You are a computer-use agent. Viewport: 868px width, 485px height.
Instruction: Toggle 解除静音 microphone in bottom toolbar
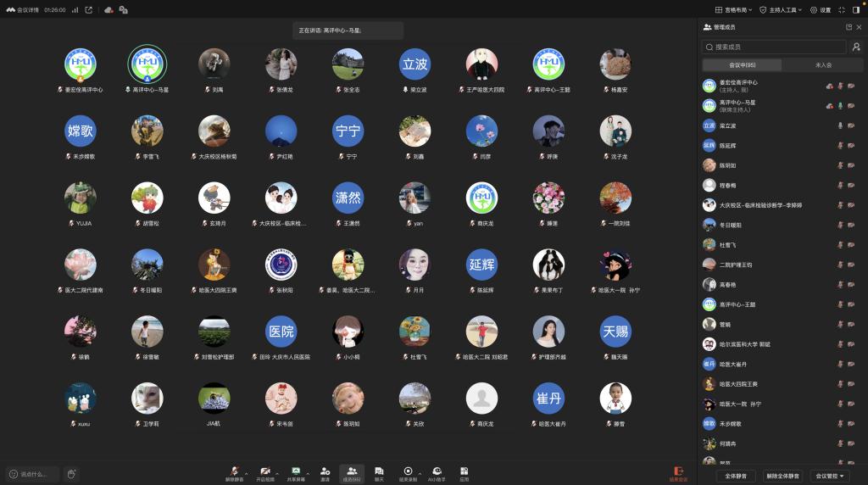235,471
